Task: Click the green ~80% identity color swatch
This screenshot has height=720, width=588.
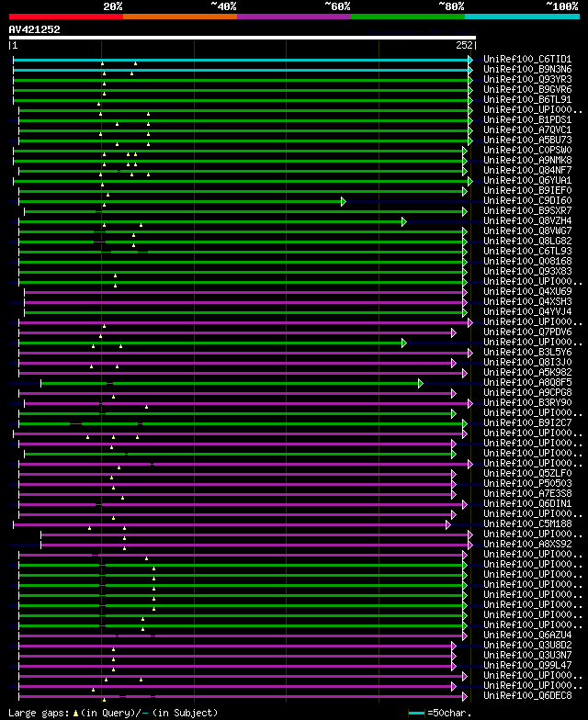Action: pyautogui.click(x=408, y=17)
